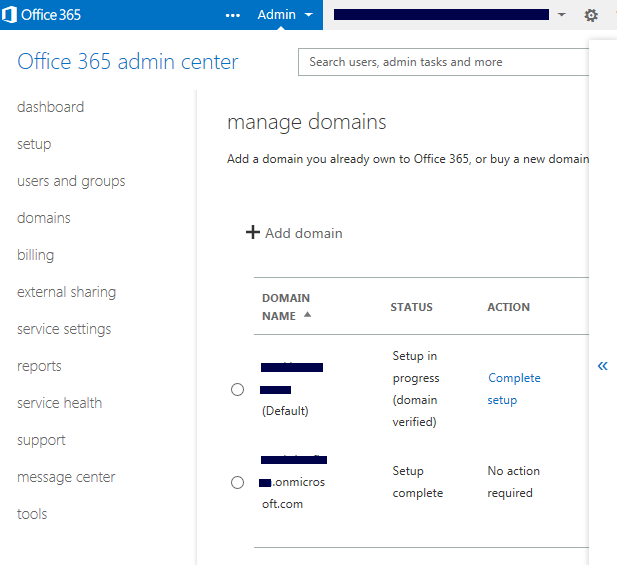The image size is (617, 565).
Task: Click the DOMAIN NAME column header
Action: click(x=286, y=307)
